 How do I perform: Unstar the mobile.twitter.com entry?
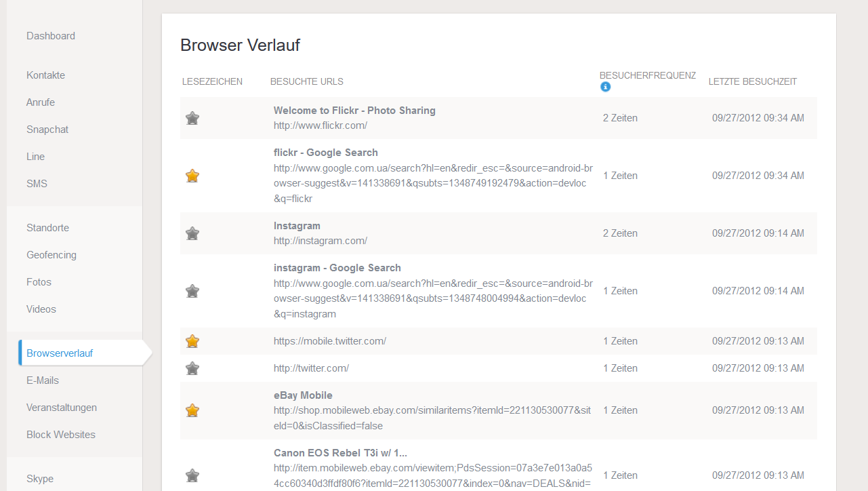click(192, 341)
